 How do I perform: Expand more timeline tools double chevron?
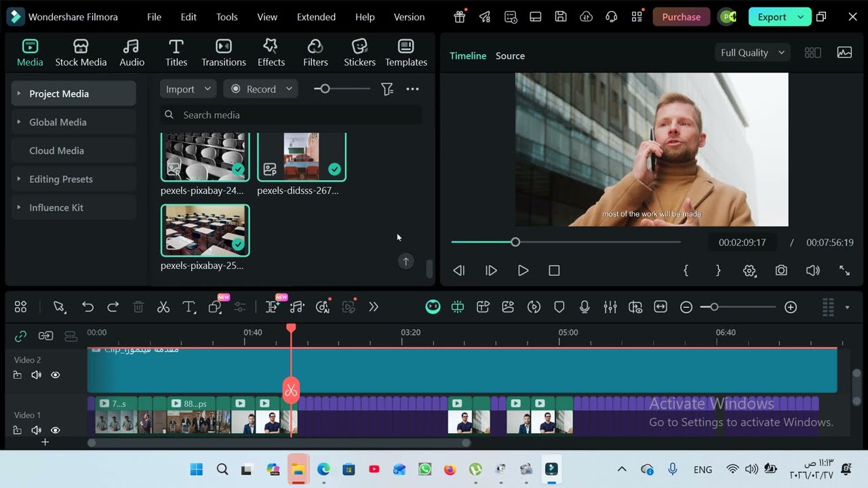[x=374, y=307]
